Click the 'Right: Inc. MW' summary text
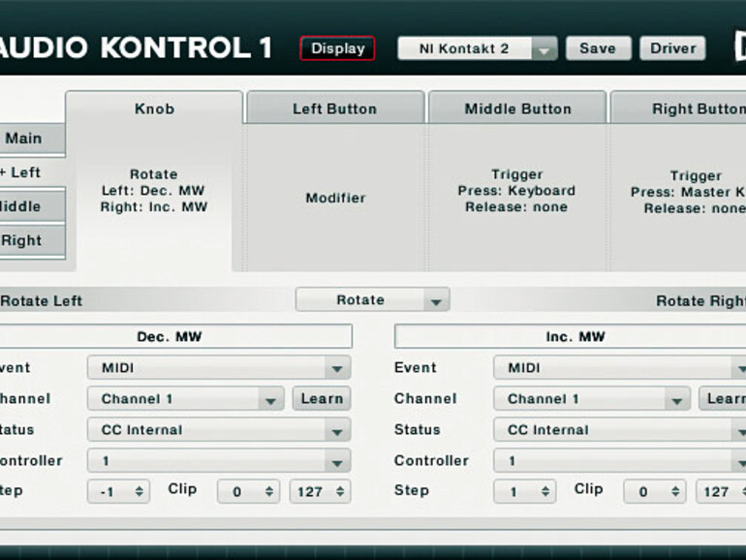The height and width of the screenshot is (560, 746). pos(154,207)
